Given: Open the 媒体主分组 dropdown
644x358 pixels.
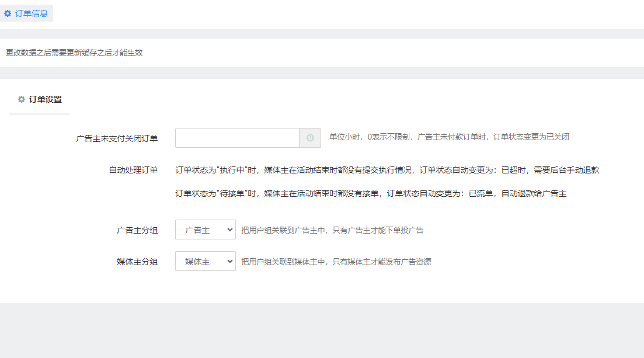Looking at the screenshot, I should pos(206,262).
